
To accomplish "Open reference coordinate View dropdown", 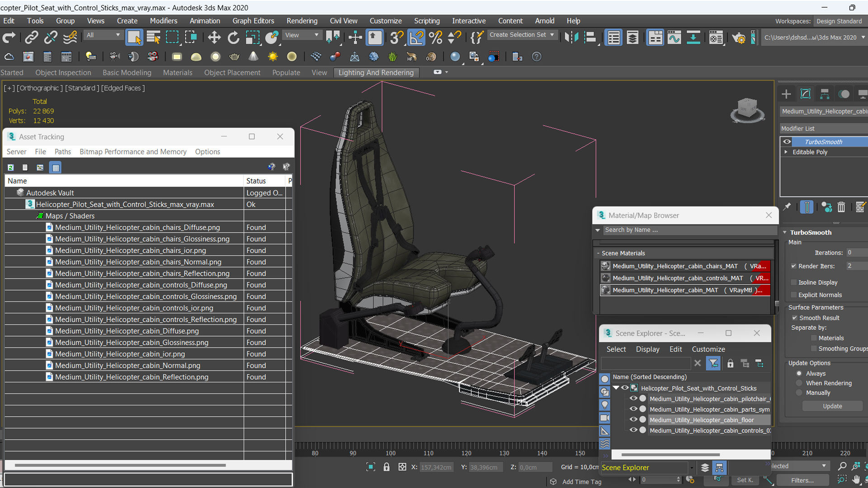I will [x=302, y=35].
